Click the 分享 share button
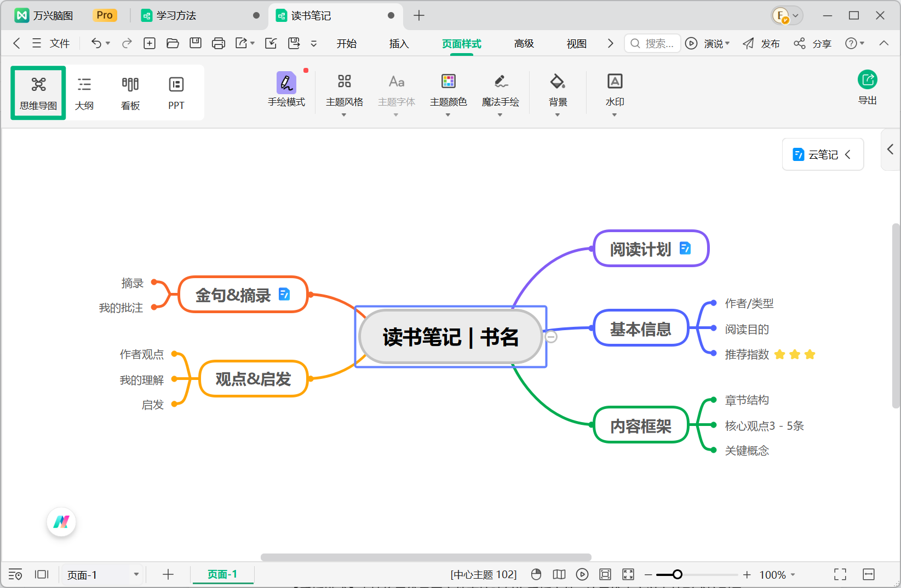This screenshot has width=901, height=588. pos(813,43)
